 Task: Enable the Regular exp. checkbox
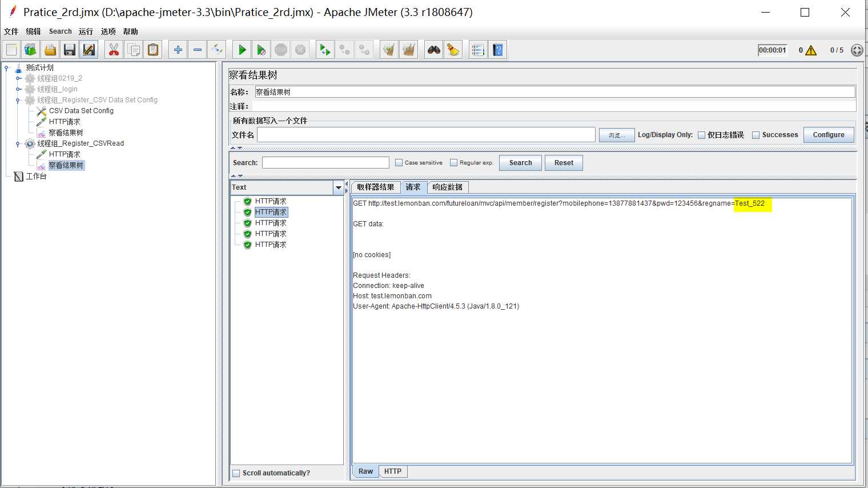pos(453,163)
